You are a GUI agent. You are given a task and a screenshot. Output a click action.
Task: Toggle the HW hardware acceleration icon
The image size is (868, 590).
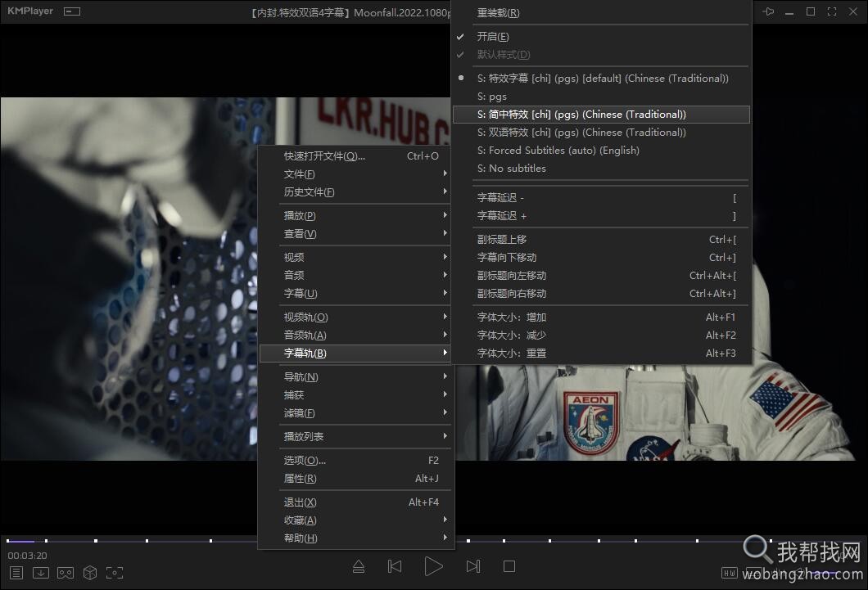[729, 573]
